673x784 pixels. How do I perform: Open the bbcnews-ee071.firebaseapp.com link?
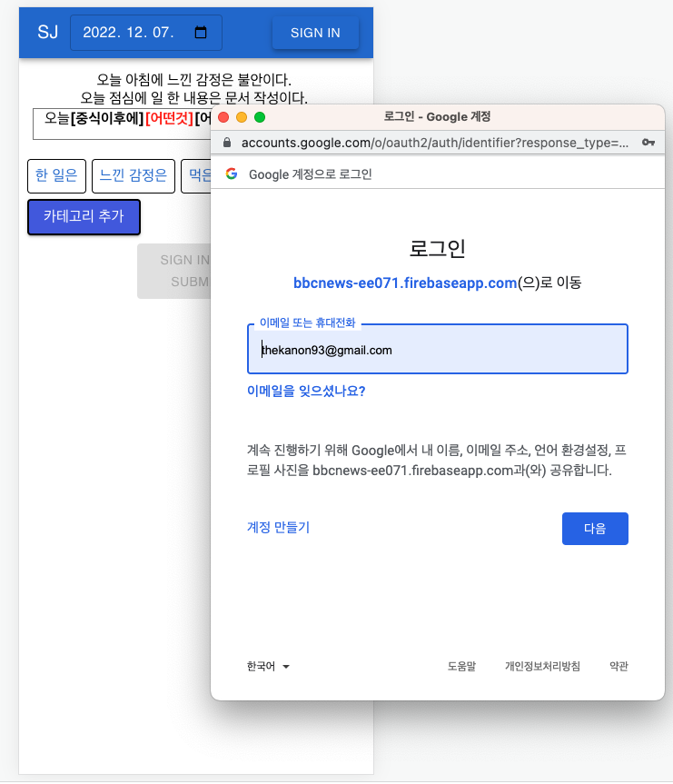point(405,283)
